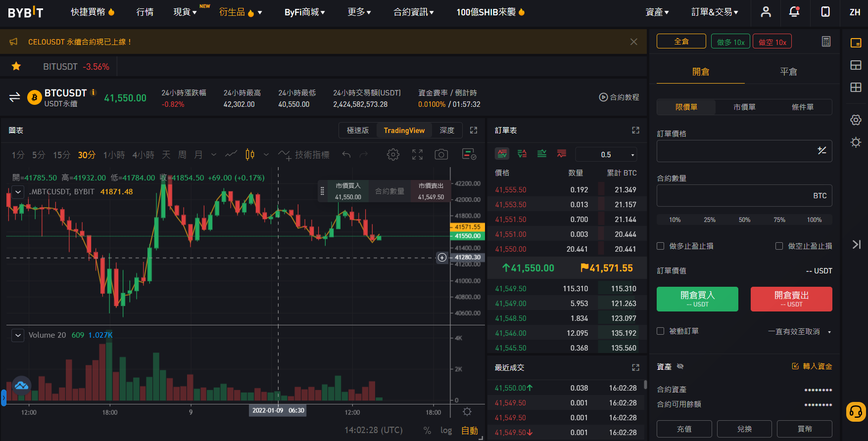Toggle light theme sun icon
The width and height of the screenshot is (868, 441).
(856, 142)
